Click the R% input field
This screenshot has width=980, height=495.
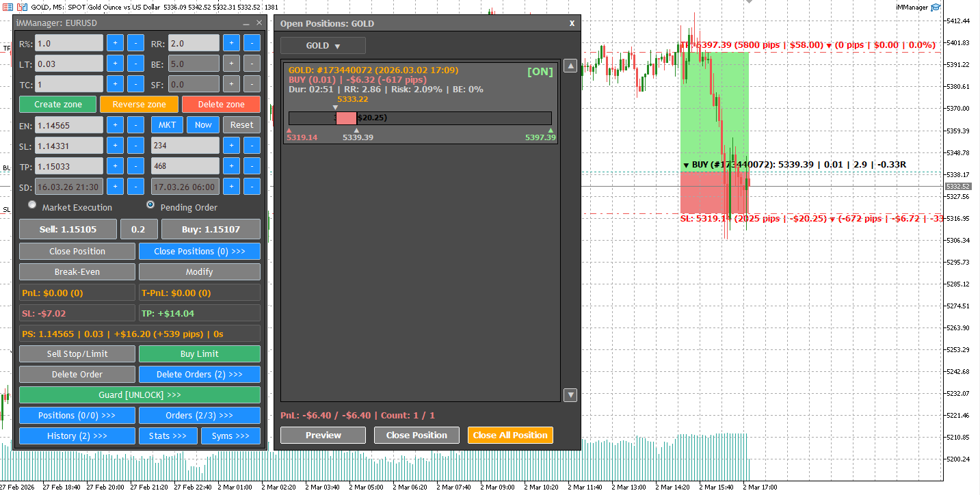pos(69,43)
